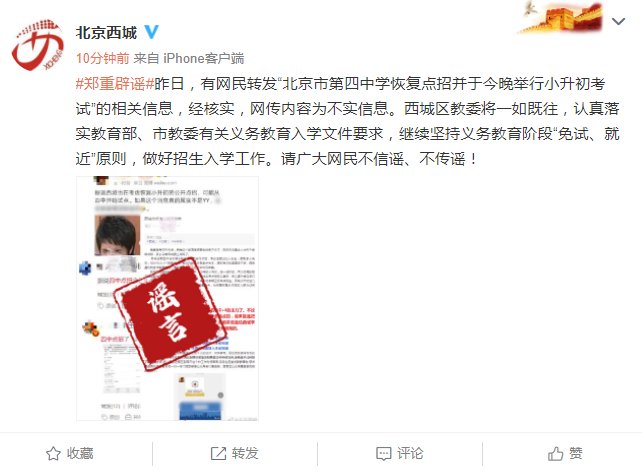Click the 北京西城 avatar logo
This screenshot has width=642, height=472.
(x=38, y=45)
